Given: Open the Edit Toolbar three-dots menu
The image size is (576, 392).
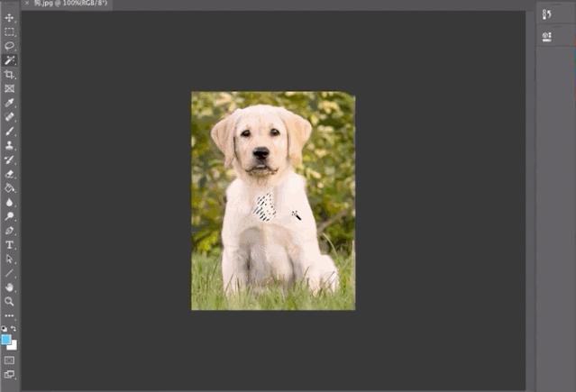Looking at the screenshot, I should 9,315.
